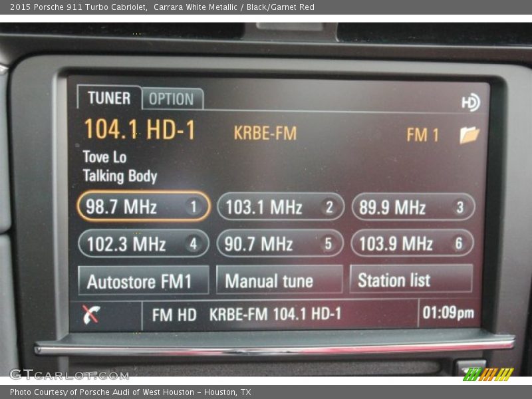Select preset 5 at 90.7 MHz
The image size is (532, 399).
280,243
